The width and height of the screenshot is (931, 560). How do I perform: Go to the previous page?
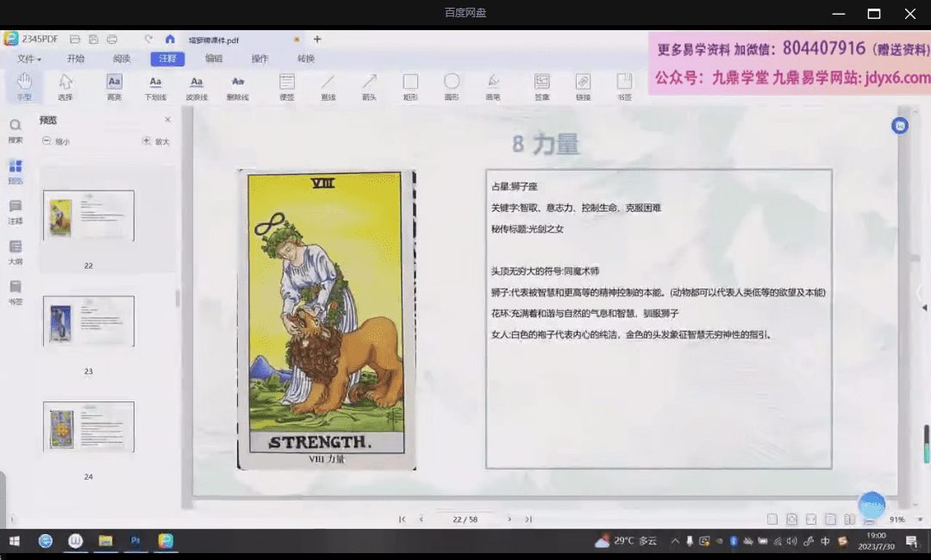click(421, 519)
